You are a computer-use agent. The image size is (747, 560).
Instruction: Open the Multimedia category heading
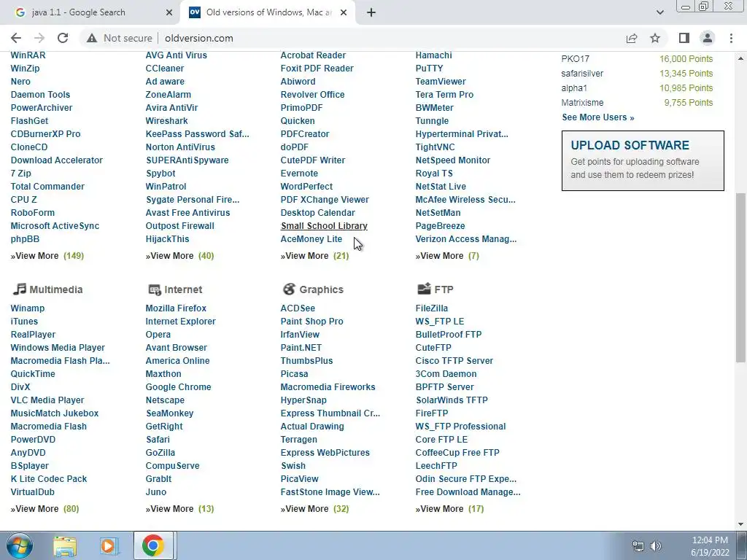[x=55, y=289]
